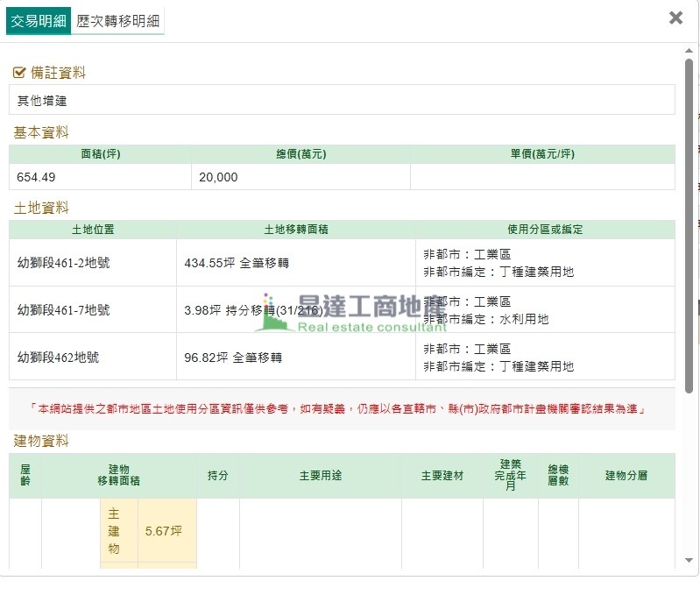Screen dimensions: 700x602
Task: Click the checkbox icon beside 備註資料
Action: [19, 73]
